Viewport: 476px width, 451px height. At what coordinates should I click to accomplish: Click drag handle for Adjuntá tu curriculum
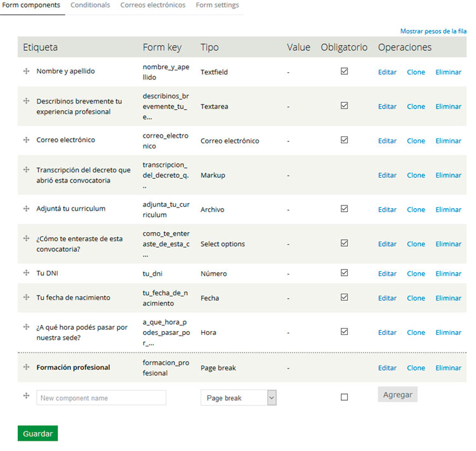pyautogui.click(x=26, y=208)
